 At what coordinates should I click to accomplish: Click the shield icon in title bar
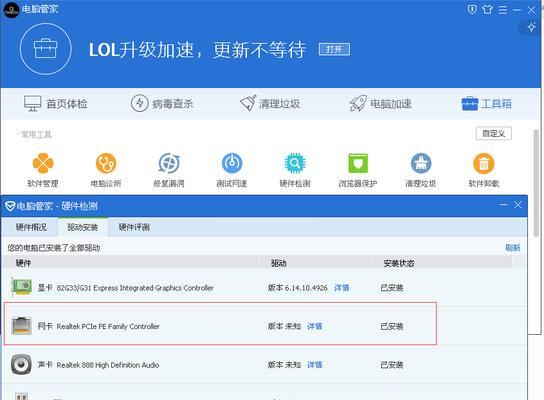pyautogui.click(x=472, y=9)
